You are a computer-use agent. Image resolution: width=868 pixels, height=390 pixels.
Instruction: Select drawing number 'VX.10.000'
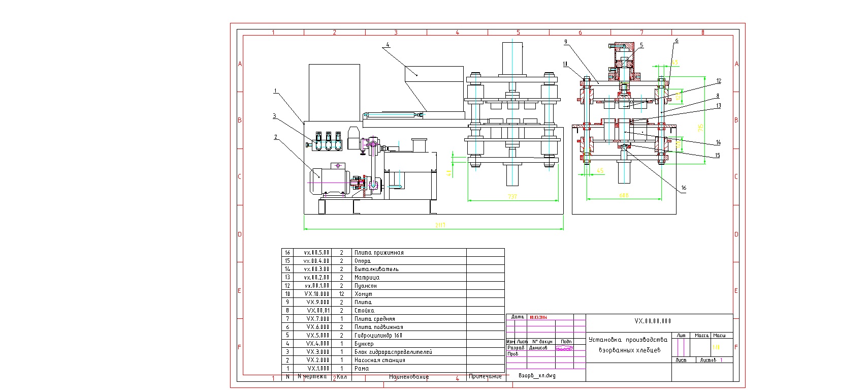pyautogui.click(x=317, y=294)
